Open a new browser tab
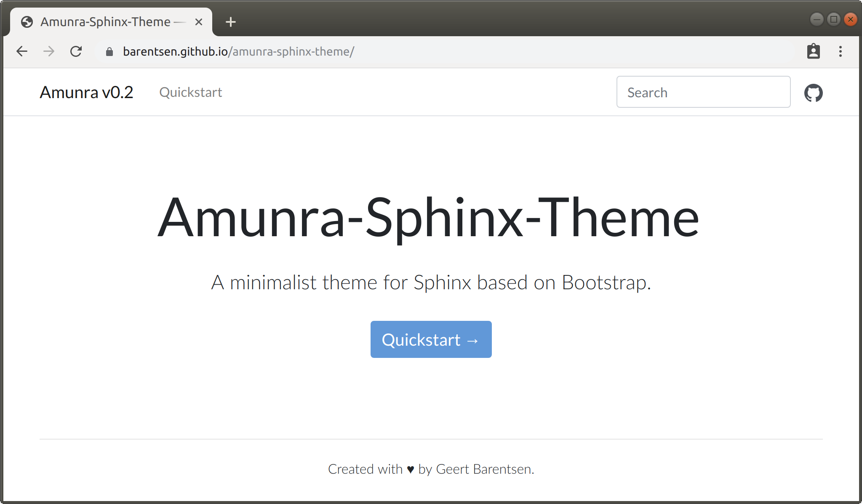Image resolution: width=862 pixels, height=504 pixels. pyautogui.click(x=230, y=22)
